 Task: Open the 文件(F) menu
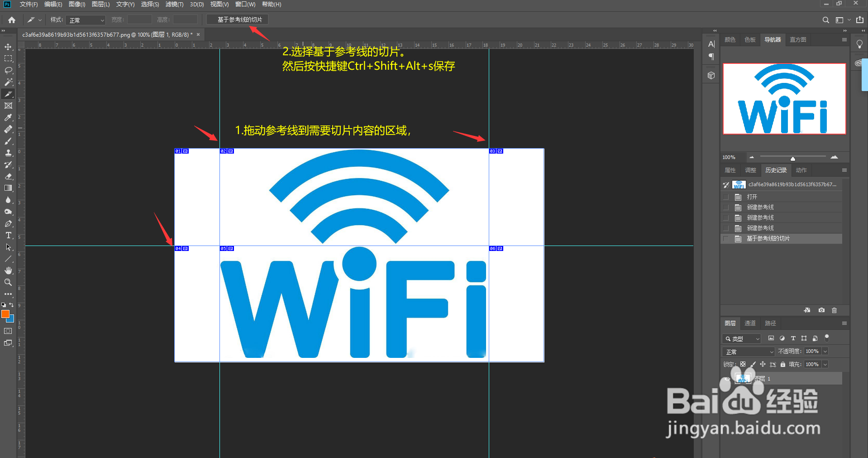tap(29, 4)
